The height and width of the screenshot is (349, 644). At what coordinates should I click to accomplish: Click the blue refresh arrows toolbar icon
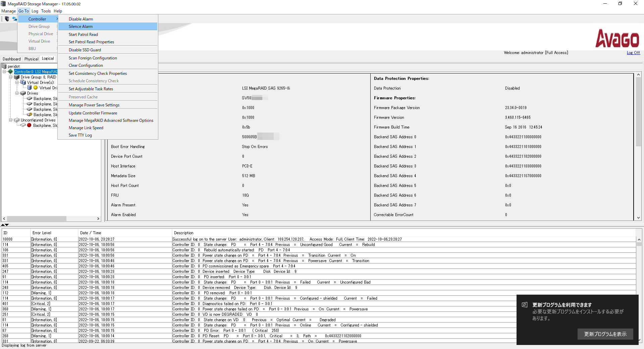pos(14,19)
